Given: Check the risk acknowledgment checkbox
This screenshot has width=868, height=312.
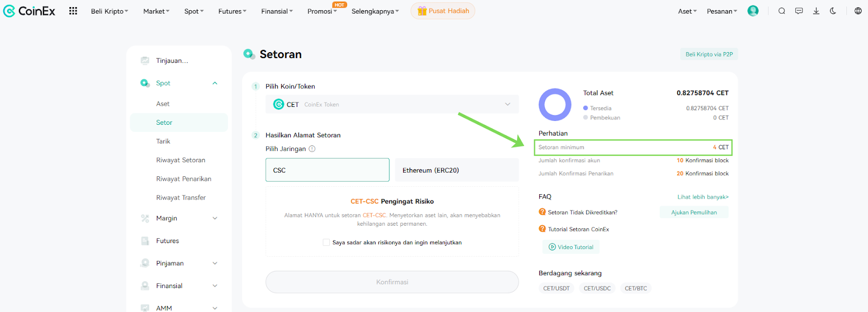Looking at the screenshot, I should 326,243.
